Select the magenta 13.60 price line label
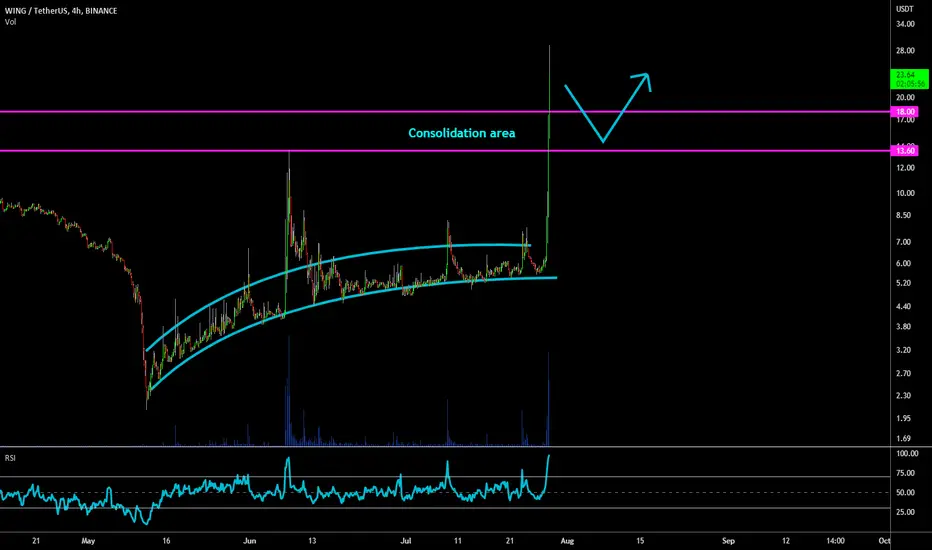Screen dimensions: 932x550 pyautogui.click(x=904, y=151)
